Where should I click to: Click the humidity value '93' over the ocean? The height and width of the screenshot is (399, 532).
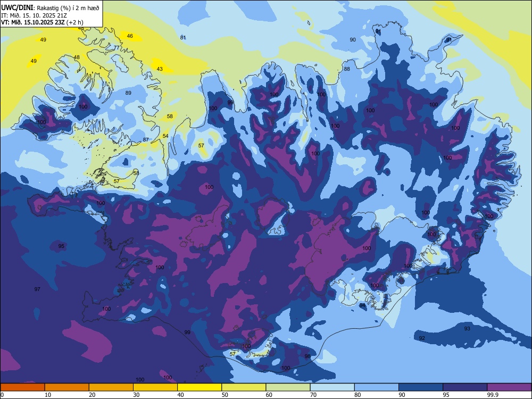(467, 328)
